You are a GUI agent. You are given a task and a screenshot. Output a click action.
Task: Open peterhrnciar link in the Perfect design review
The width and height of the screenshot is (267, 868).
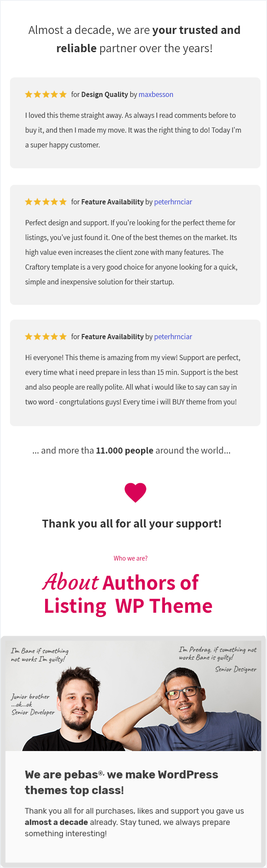tap(173, 202)
